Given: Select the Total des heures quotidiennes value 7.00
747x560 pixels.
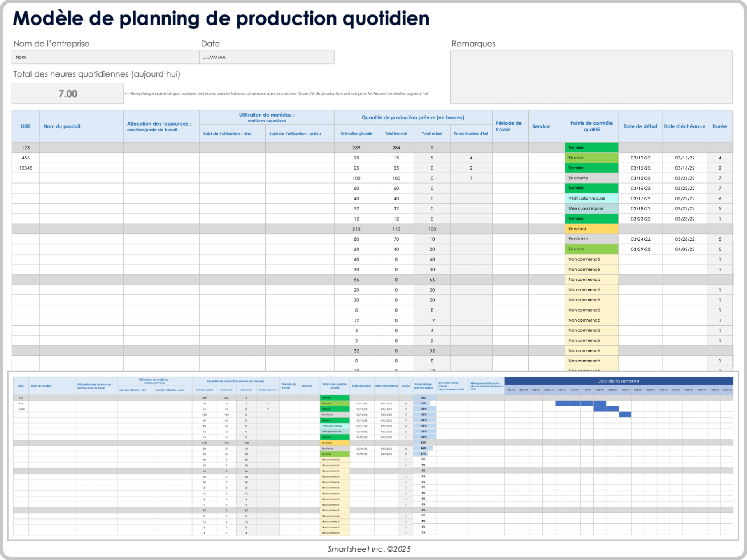Looking at the screenshot, I should click(x=67, y=93).
